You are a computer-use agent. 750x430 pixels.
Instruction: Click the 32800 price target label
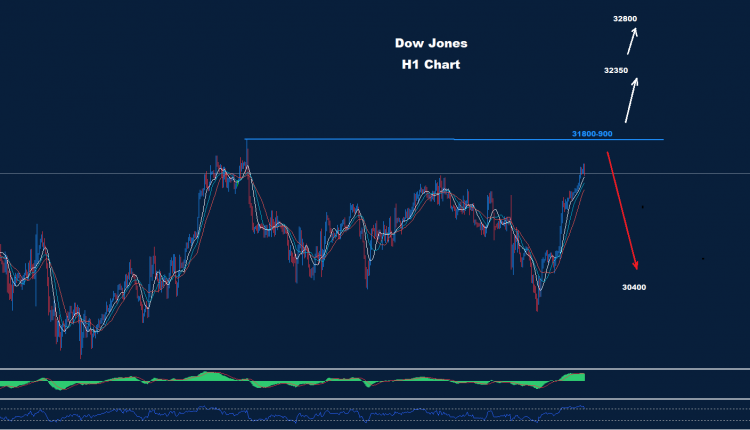pyautogui.click(x=625, y=19)
